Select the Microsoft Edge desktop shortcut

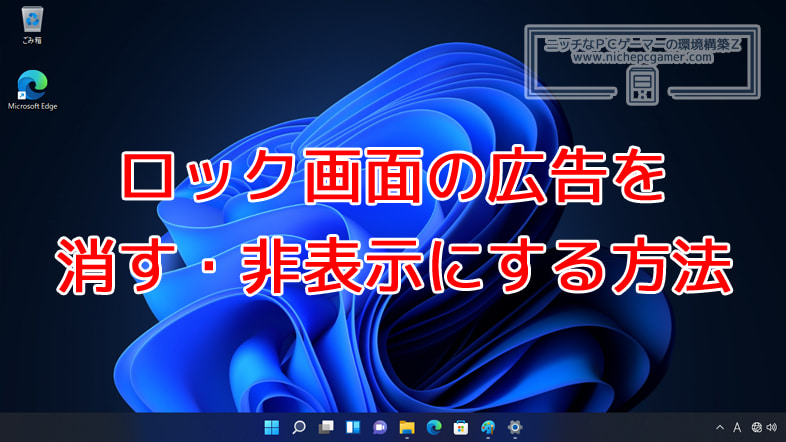click(33, 90)
